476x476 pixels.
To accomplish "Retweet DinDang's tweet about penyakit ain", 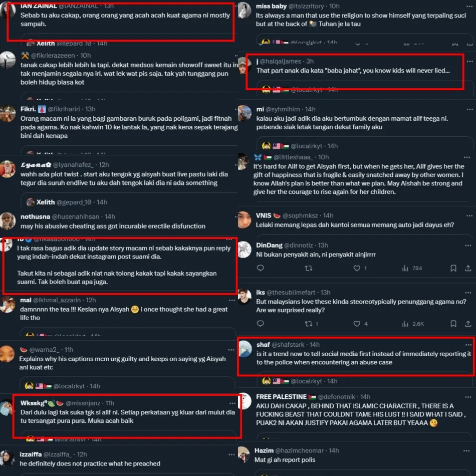I will [x=309, y=268].
